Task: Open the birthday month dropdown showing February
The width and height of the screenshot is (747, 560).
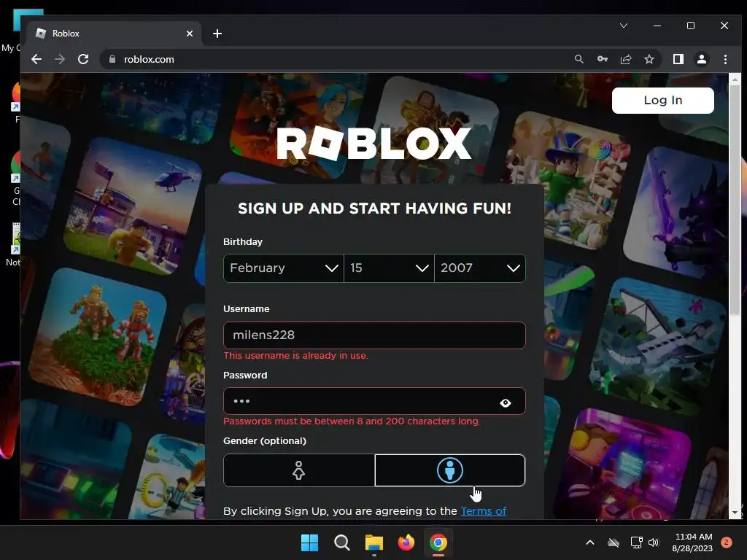Action: [284, 268]
